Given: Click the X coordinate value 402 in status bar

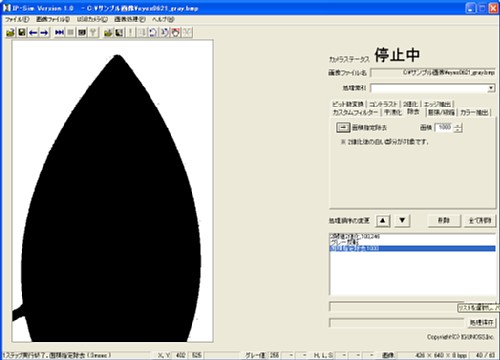Looking at the screenshot, I should (x=180, y=355).
